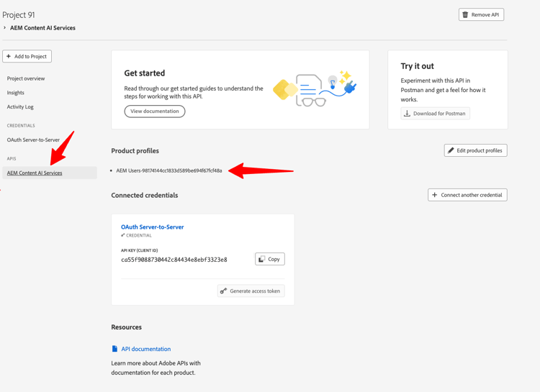Click the download icon beside Download for Postman
The width and height of the screenshot is (540, 392).
point(407,113)
